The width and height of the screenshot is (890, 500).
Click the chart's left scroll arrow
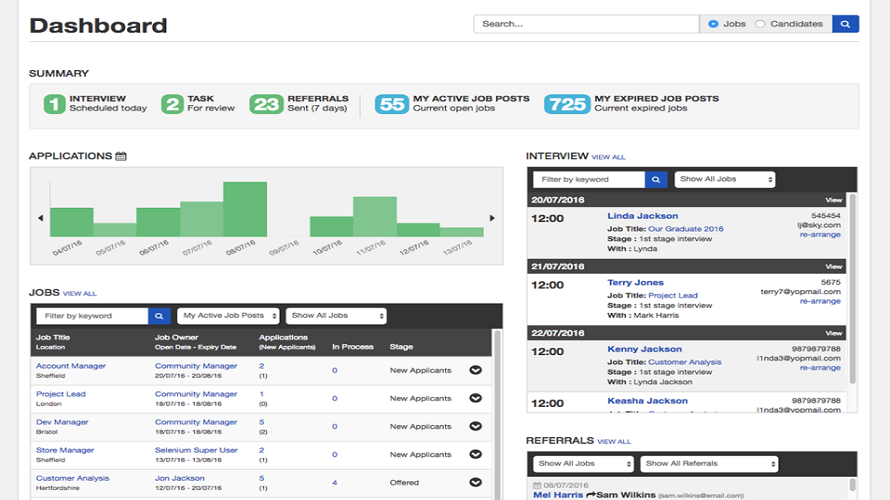pos(41,218)
